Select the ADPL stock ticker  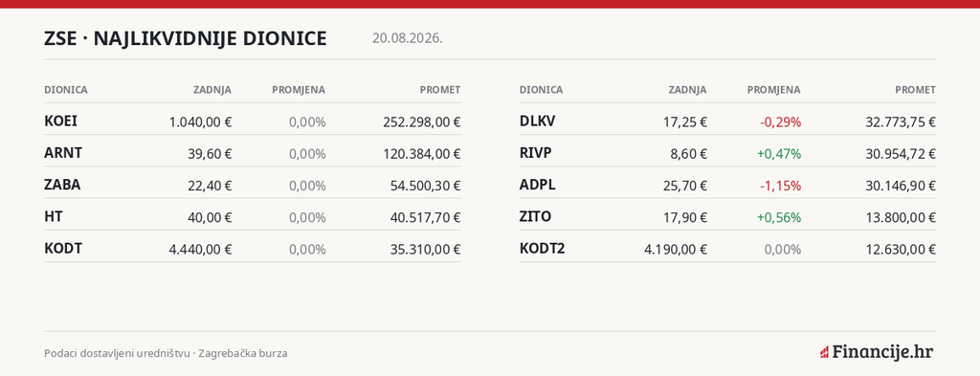(538, 185)
